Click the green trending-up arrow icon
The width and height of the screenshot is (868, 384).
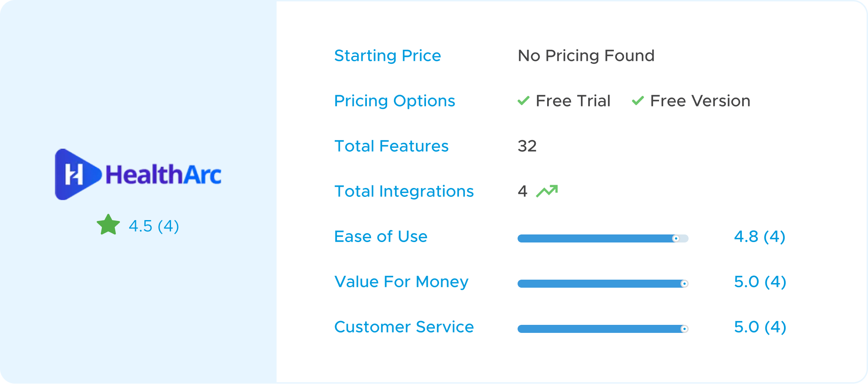pos(547,191)
